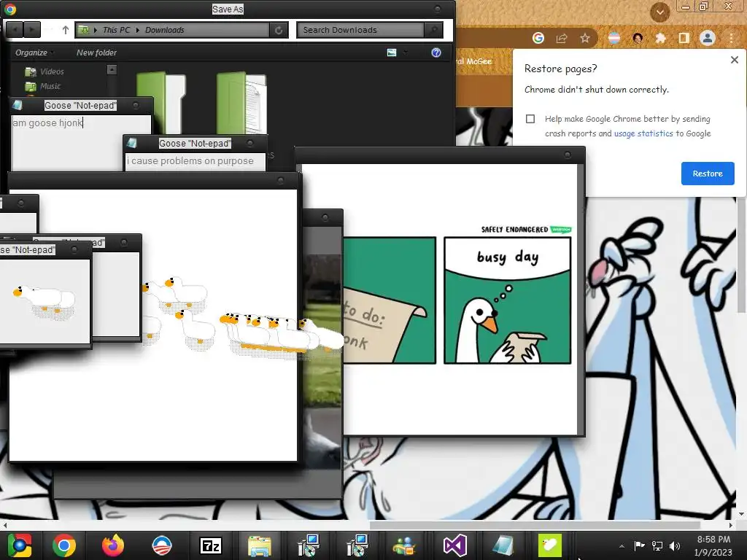Screen dimensions: 747x560
Task: Change view layout icon in Save As
Action: coord(392,52)
